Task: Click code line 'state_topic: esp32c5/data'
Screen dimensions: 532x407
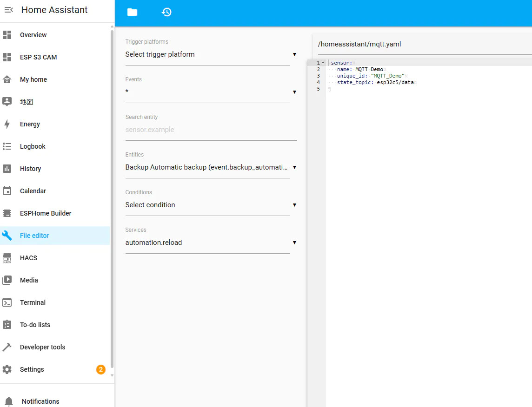Action: tap(375, 82)
